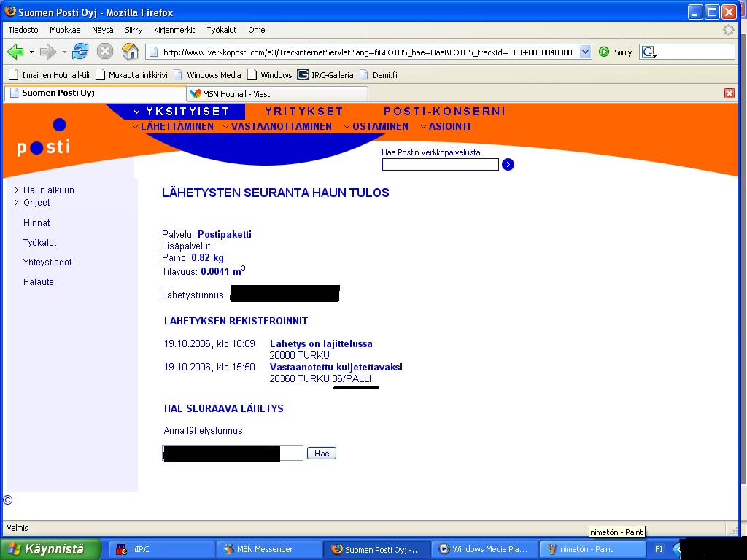Screen dimensions: 747x560
Task: Click the Stop loading icon
Action: (x=105, y=52)
